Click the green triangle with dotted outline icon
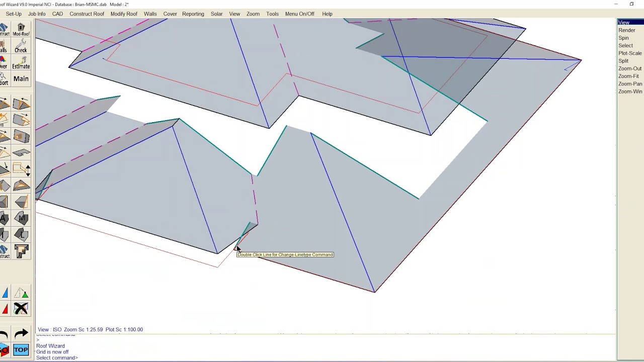Screen dimensions: 644x362 pos(21,293)
